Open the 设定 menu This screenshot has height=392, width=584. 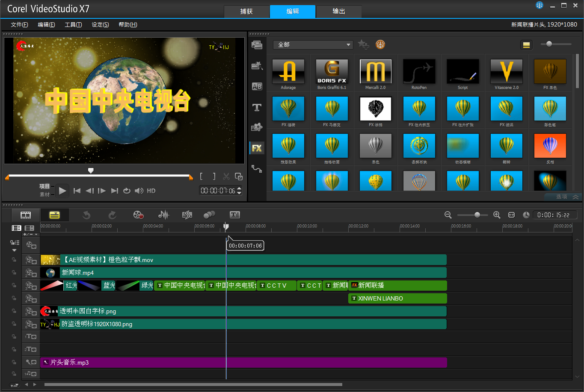point(100,25)
